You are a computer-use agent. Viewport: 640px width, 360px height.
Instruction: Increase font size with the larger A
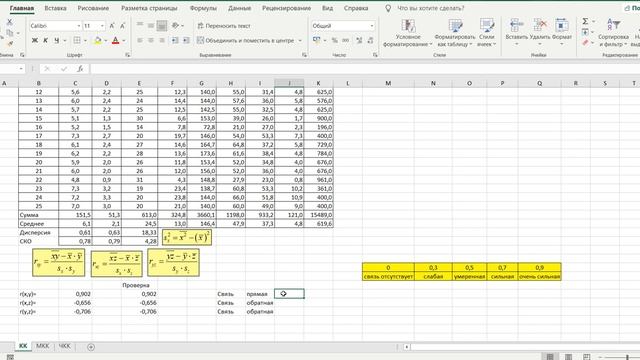(113, 26)
